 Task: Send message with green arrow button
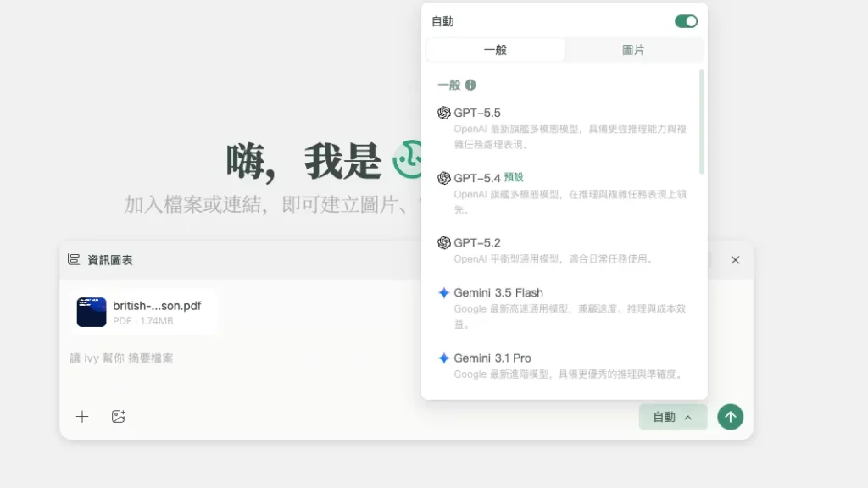tap(730, 417)
